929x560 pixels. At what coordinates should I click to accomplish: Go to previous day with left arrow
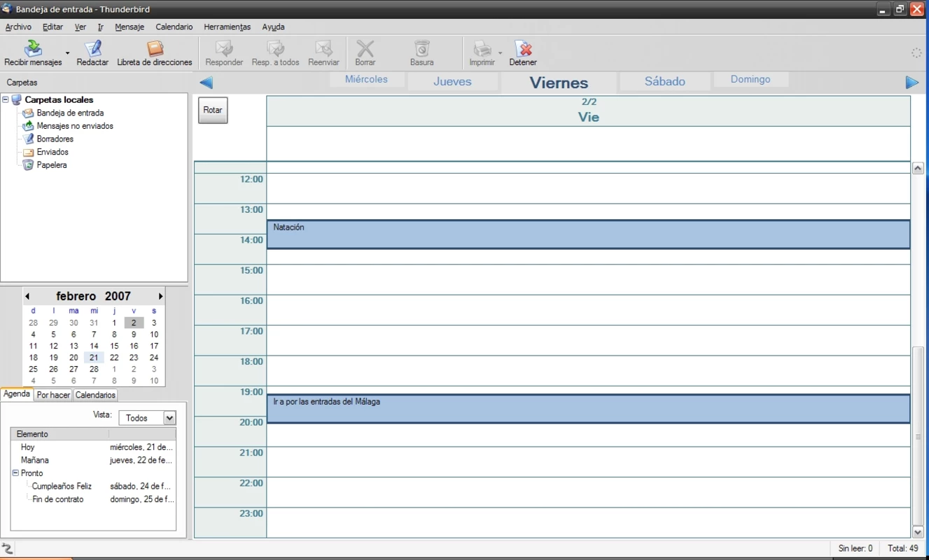click(x=206, y=83)
